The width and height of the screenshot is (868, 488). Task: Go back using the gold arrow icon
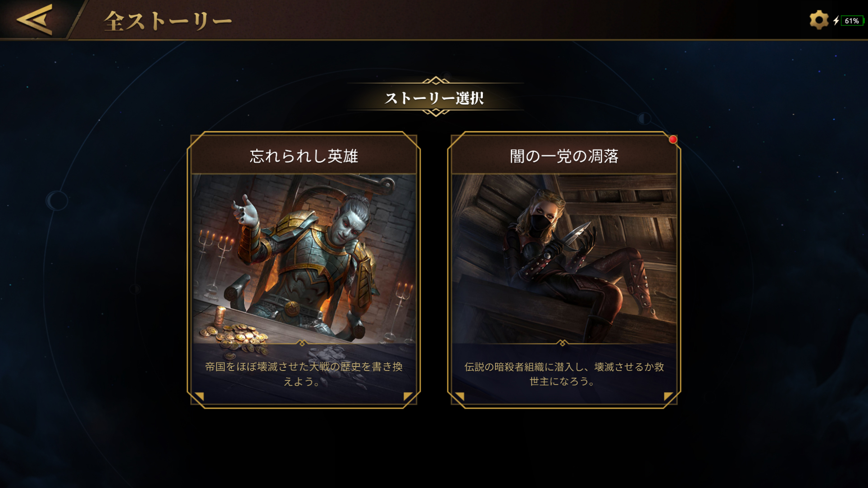(35, 20)
